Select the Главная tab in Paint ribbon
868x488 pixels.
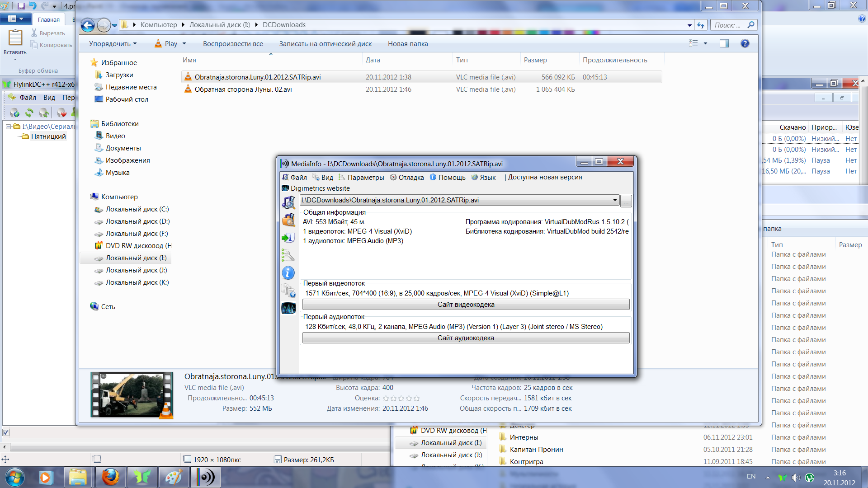tap(49, 19)
